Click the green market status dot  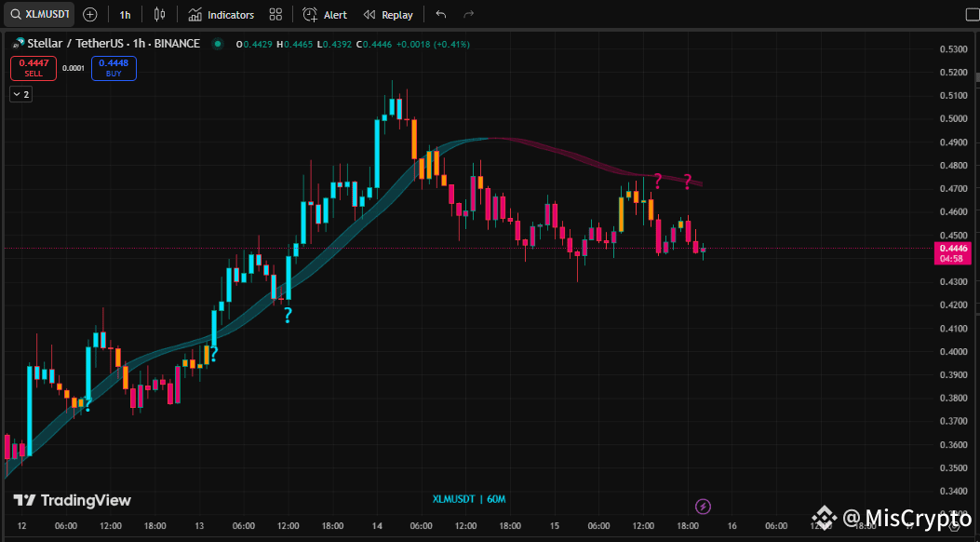[x=218, y=44]
